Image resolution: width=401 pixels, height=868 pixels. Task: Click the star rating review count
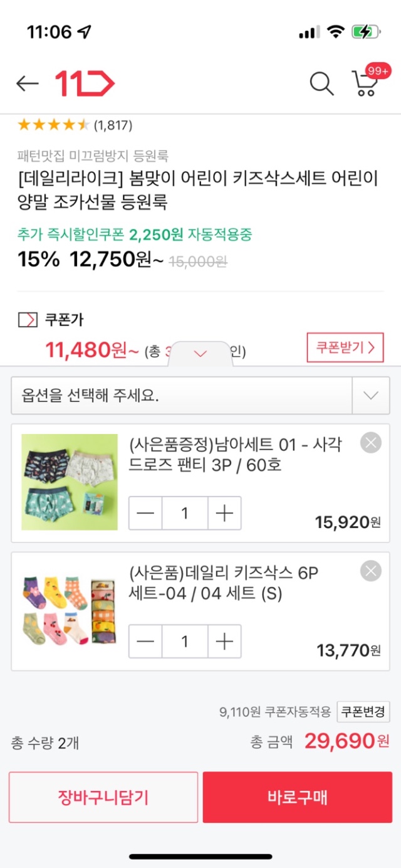pyautogui.click(x=113, y=125)
